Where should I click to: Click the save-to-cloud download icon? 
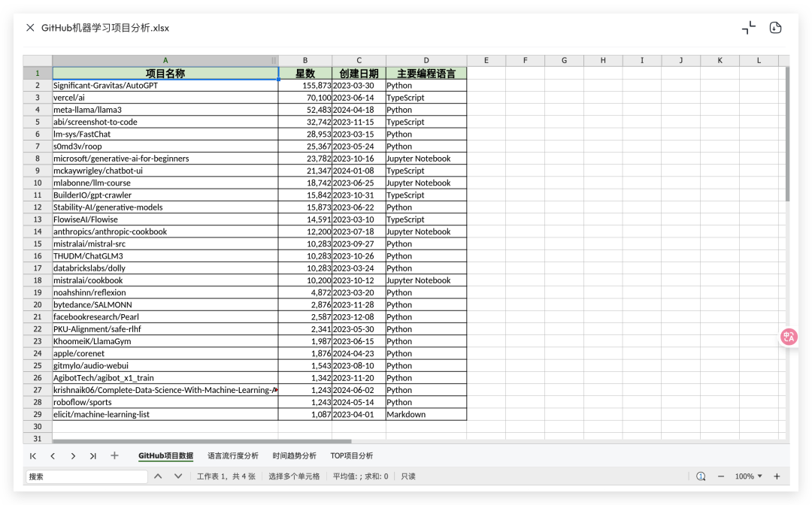click(775, 28)
